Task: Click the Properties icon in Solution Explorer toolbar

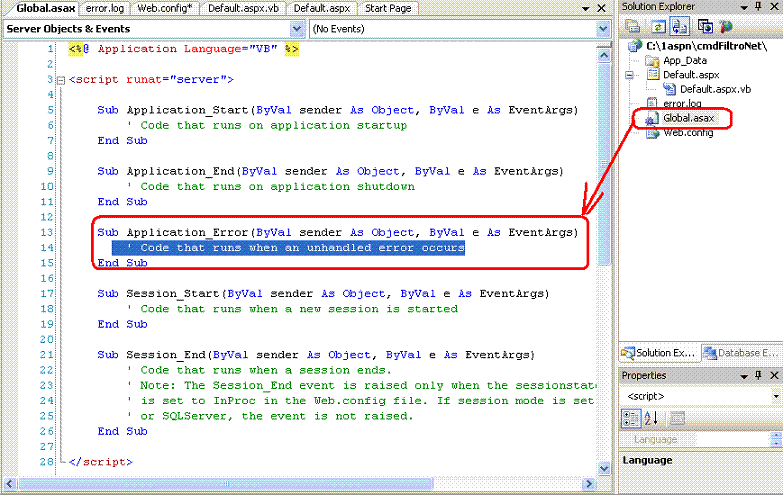Action: tap(633, 26)
